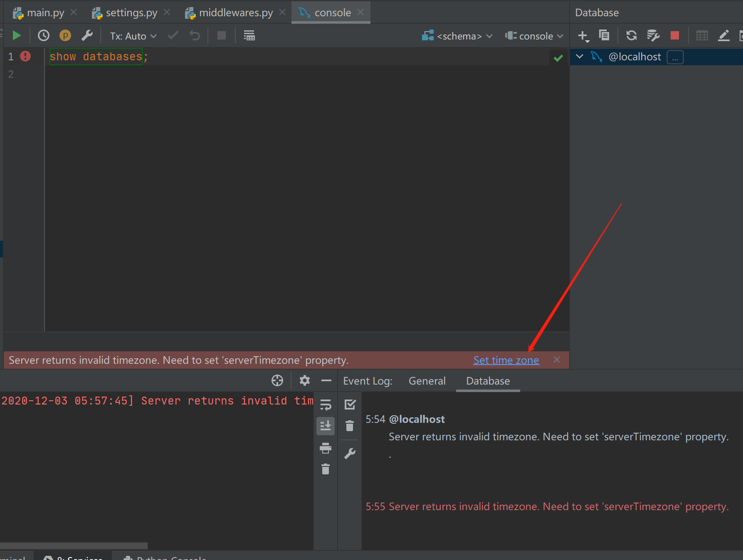The image size is (743, 560).
Task: Dismiss the timezone error banner
Action: 557,360
